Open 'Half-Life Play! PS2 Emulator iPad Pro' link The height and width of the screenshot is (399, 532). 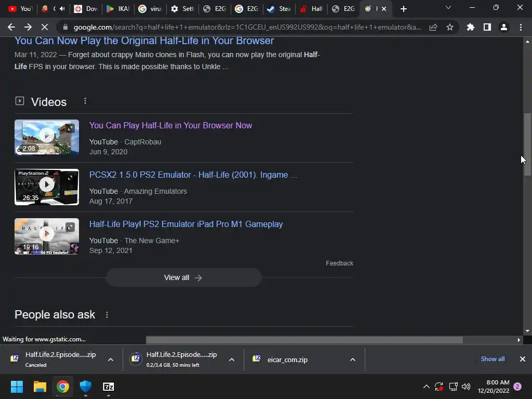pos(186,224)
